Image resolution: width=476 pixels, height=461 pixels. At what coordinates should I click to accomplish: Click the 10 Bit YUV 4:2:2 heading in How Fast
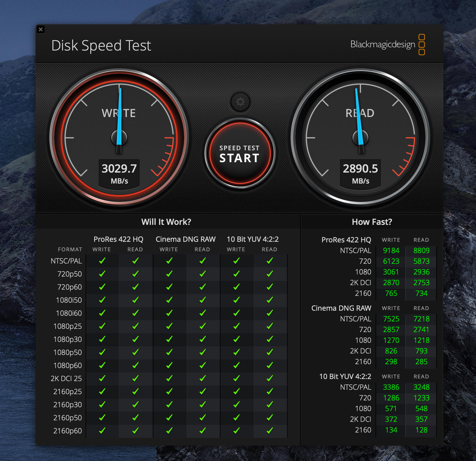pyautogui.click(x=345, y=377)
